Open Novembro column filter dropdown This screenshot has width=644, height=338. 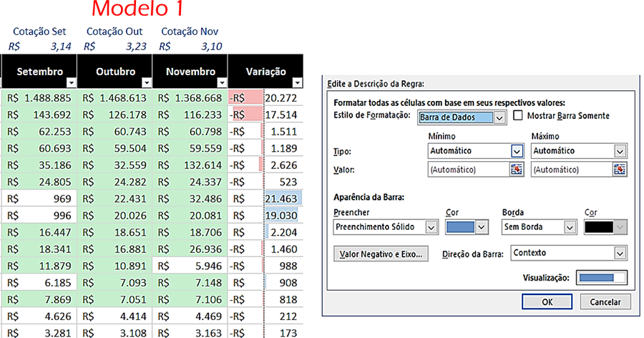click(222, 82)
